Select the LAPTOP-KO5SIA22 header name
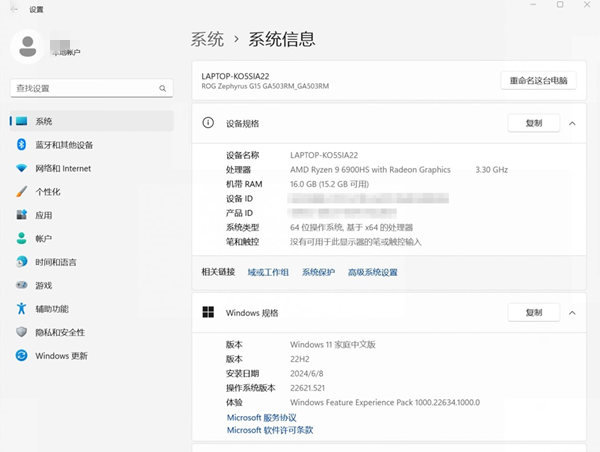600x452 pixels. (235, 76)
